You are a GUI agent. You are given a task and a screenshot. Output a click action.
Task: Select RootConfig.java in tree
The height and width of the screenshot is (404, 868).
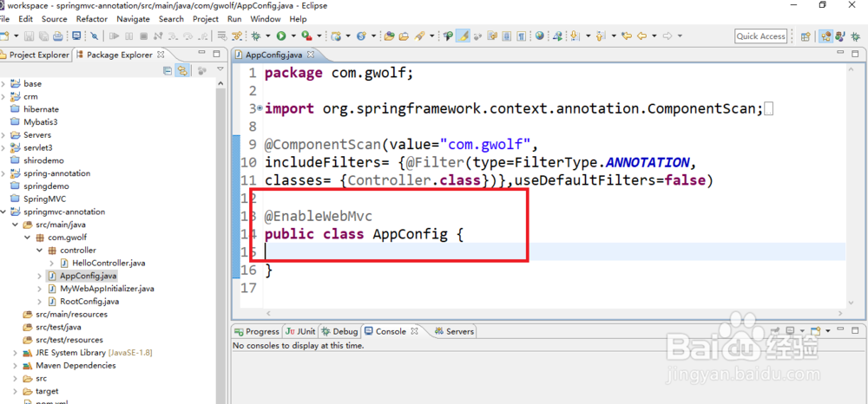(x=89, y=301)
